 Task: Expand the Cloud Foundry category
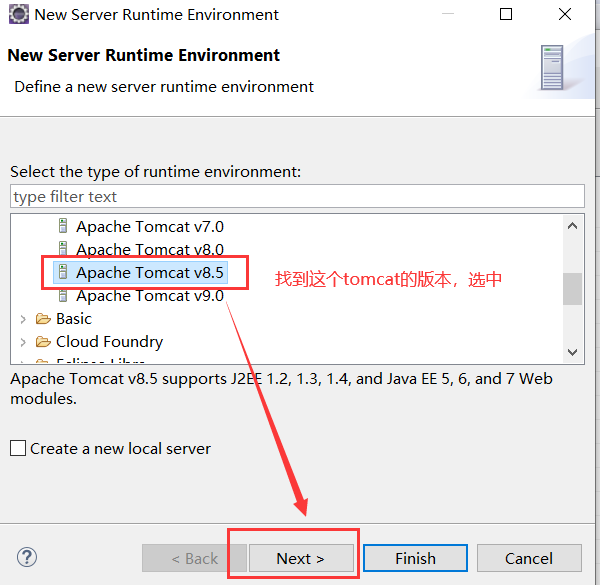click(23, 342)
